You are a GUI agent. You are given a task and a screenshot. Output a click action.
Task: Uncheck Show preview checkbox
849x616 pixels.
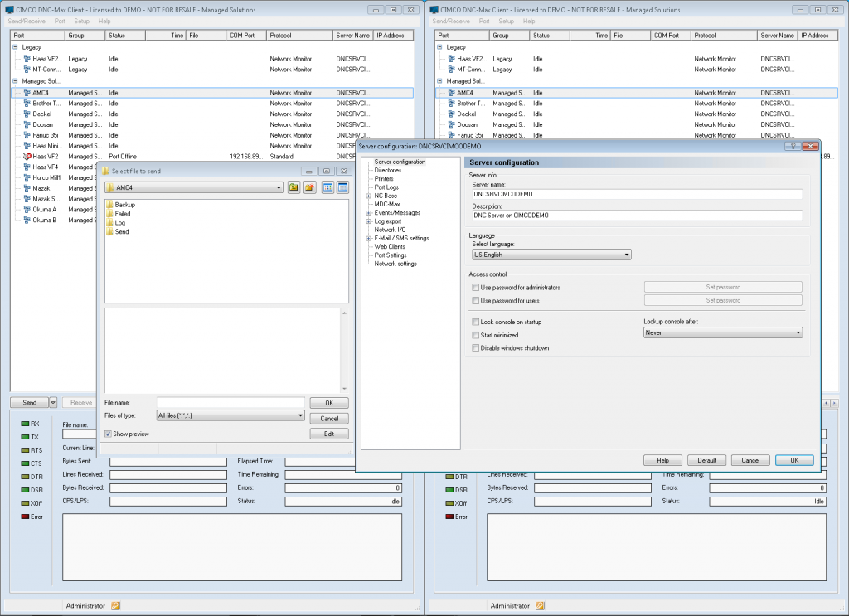pos(108,434)
